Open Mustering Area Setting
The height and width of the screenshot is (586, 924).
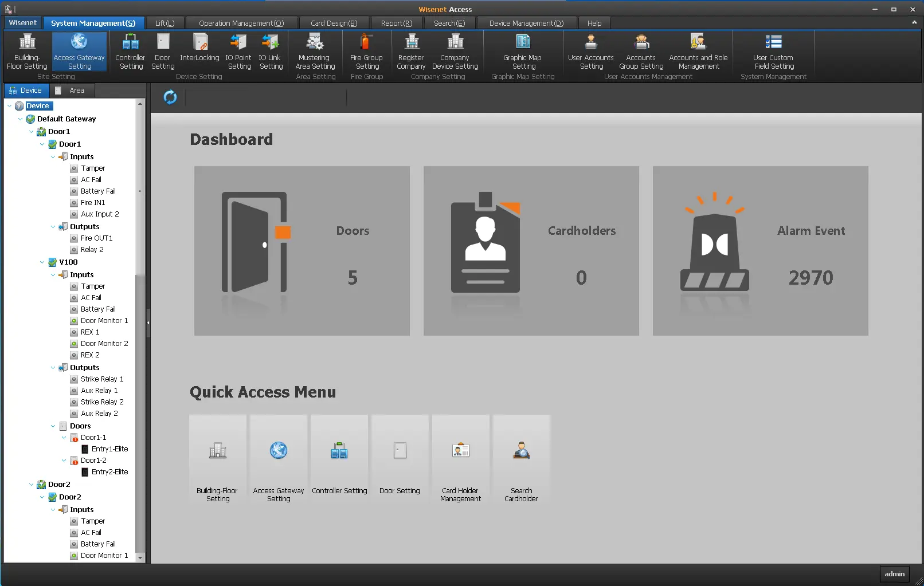coord(315,51)
